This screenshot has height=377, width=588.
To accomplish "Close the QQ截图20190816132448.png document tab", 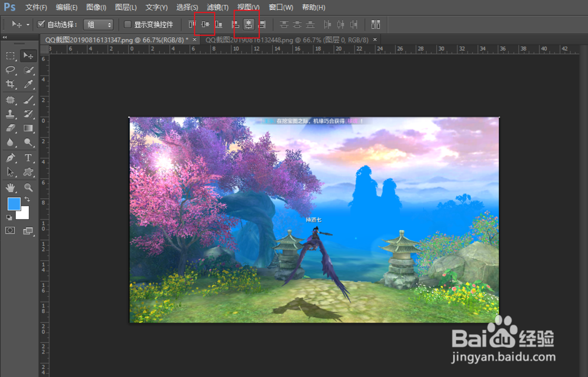I will coord(375,40).
